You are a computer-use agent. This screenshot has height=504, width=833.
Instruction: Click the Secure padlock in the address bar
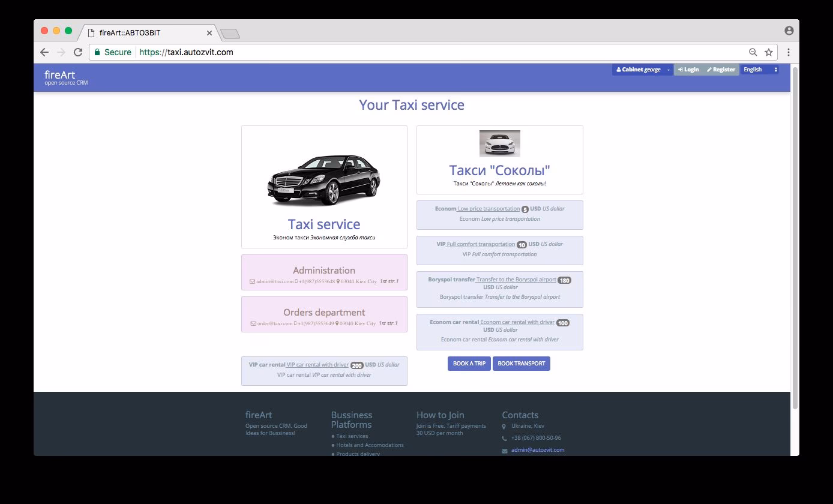click(x=97, y=52)
